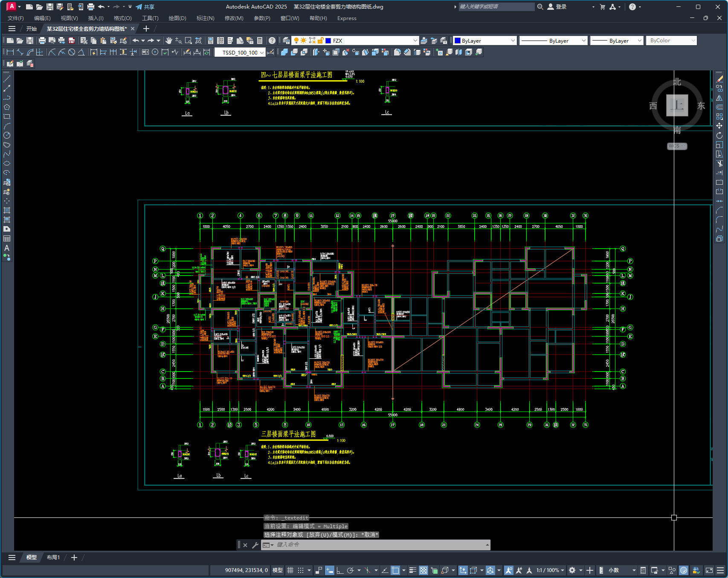Open the annotation scale 1:1 / 100% dropdown
This screenshot has width=728, height=578.
pyautogui.click(x=550, y=570)
